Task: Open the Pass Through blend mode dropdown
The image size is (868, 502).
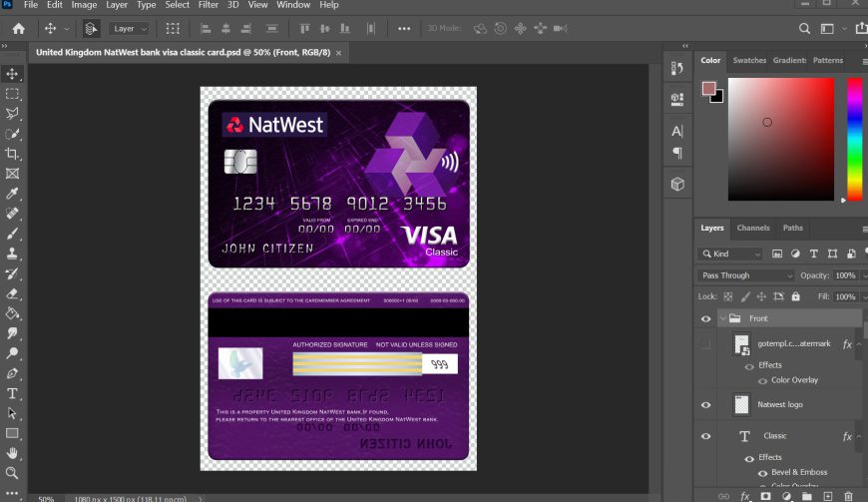Action: coord(745,275)
